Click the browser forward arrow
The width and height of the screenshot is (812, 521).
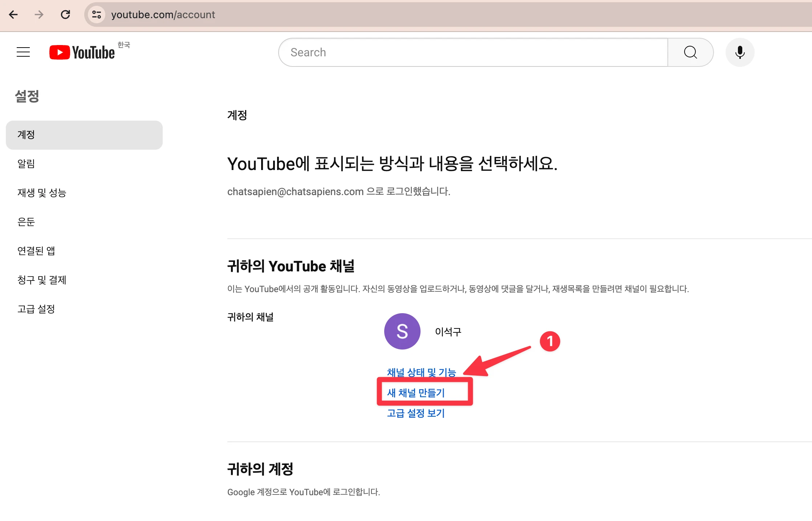[39, 15]
